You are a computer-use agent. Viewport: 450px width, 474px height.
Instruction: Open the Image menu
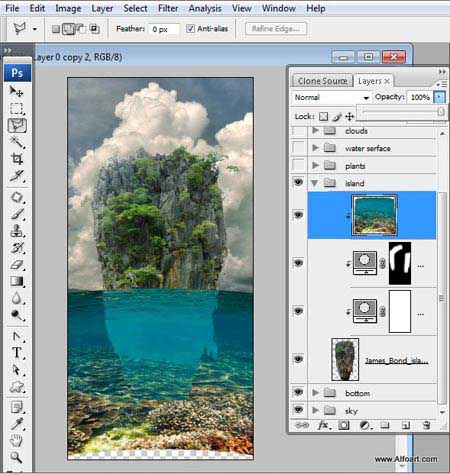tap(68, 8)
